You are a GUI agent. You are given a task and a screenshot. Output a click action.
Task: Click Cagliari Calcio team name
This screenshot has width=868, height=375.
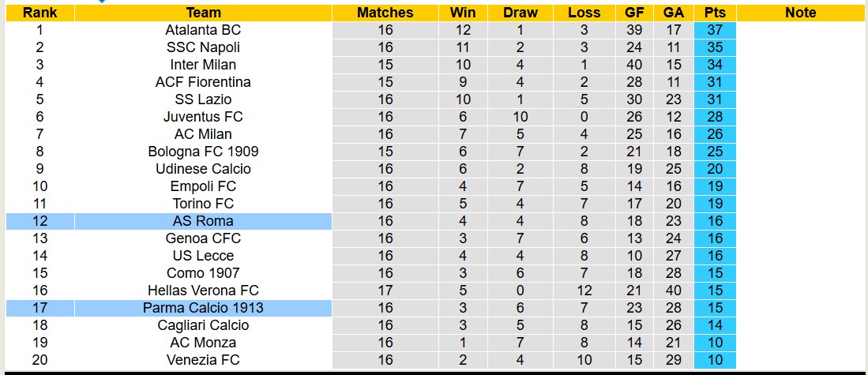tap(203, 325)
